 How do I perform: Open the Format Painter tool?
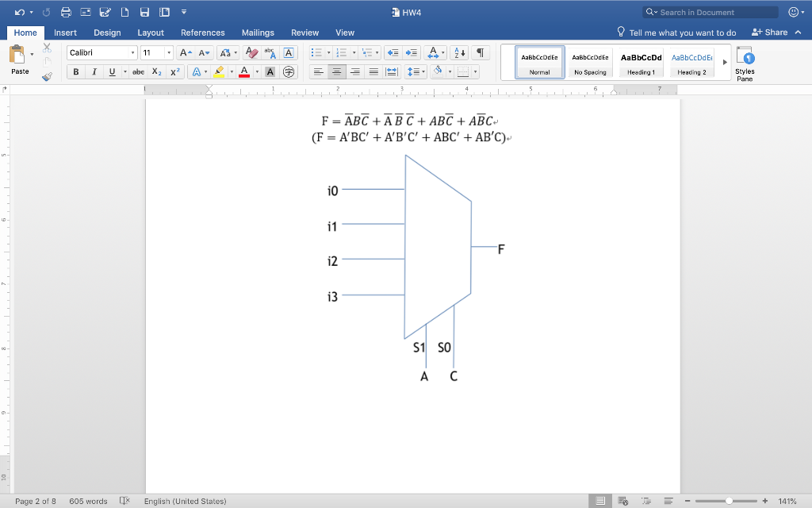pos(45,76)
